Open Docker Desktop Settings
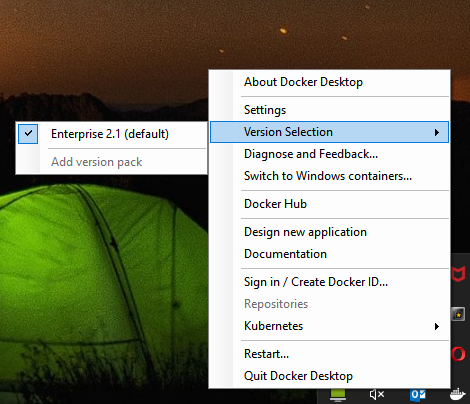The image size is (470, 404). [x=329, y=110]
